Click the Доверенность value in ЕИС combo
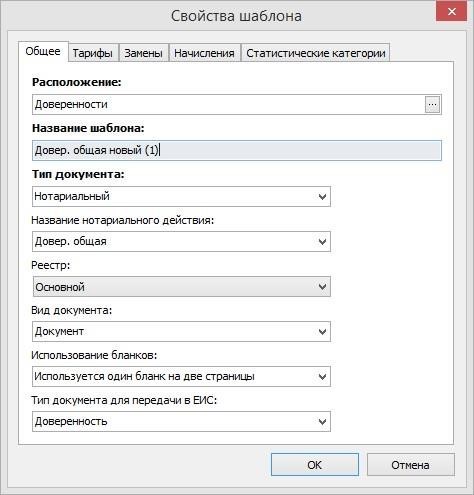The width and height of the screenshot is (474, 495). pyautogui.click(x=71, y=422)
